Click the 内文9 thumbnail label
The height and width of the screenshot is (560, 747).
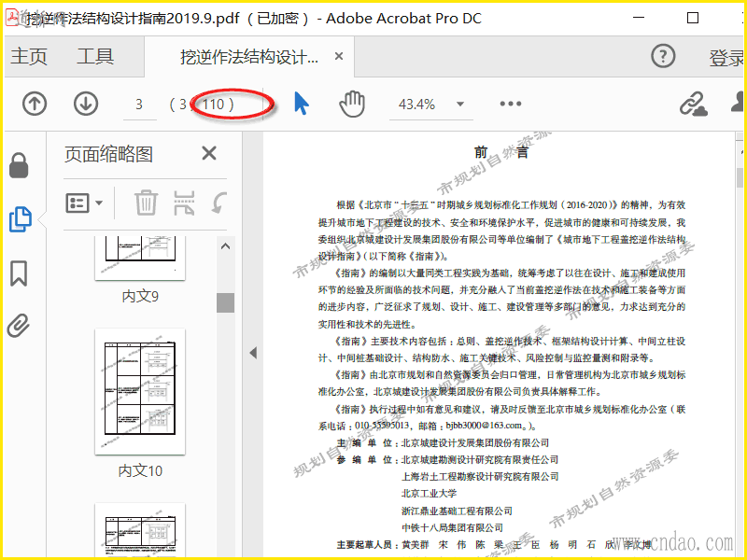coord(140,296)
